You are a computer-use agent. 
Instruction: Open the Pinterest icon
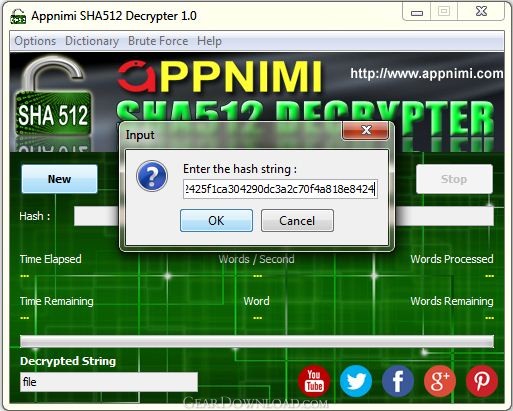click(482, 381)
